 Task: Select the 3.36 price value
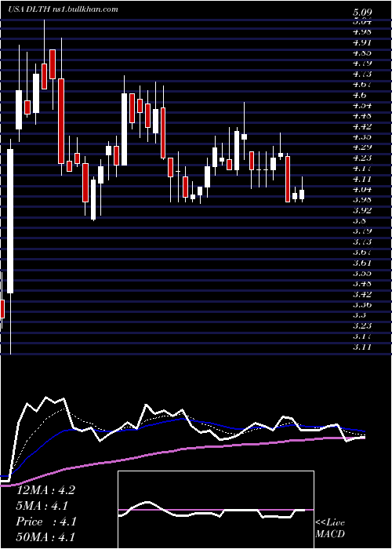point(362,305)
